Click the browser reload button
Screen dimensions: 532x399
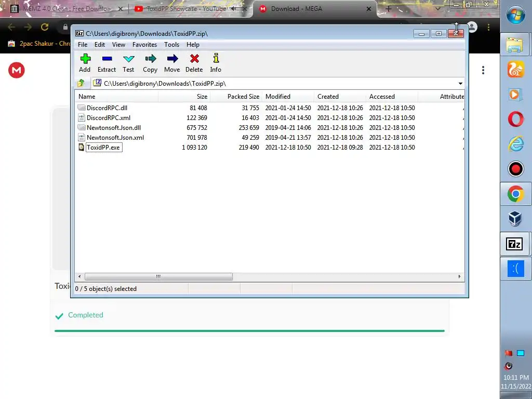pyautogui.click(x=45, y=27)
